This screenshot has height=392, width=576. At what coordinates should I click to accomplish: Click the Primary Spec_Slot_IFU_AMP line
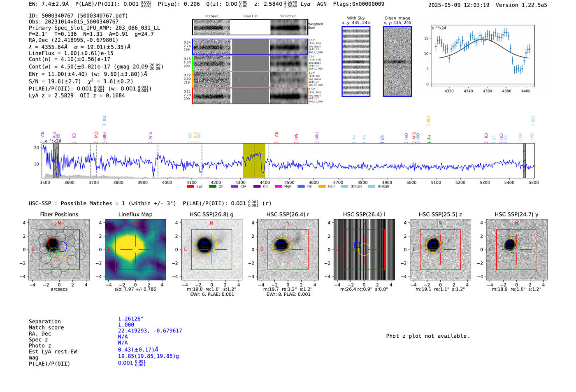click(95, 28)
